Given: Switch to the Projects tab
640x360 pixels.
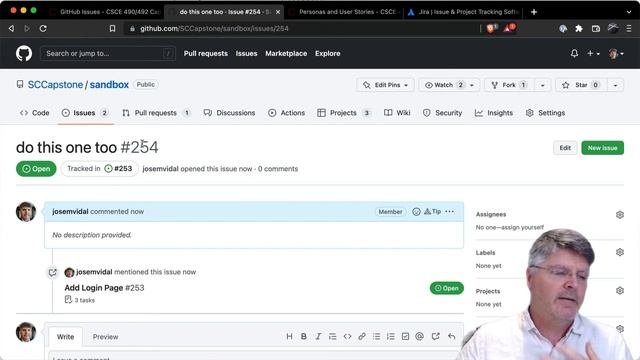Looking at the screenshot, I should coord(344,113).
